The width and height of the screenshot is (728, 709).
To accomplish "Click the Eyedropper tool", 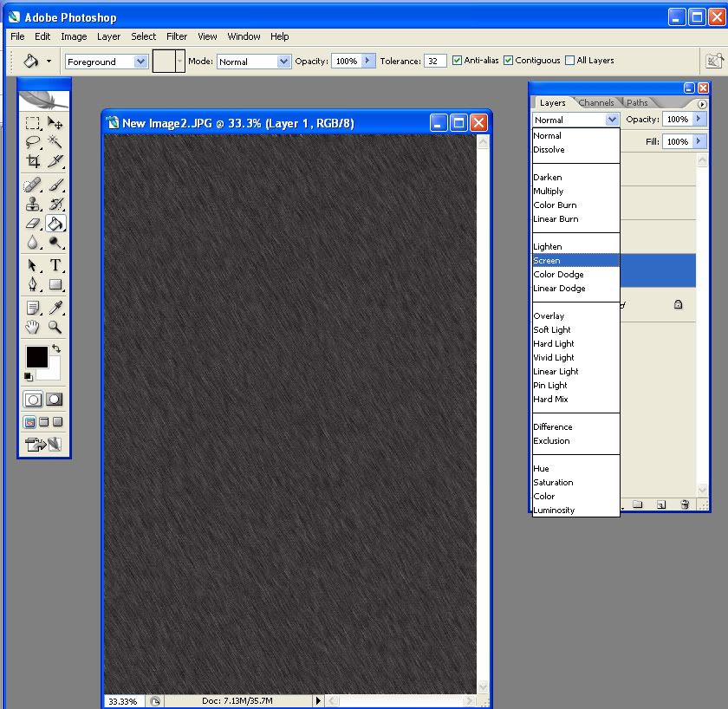I will point(55,308).
